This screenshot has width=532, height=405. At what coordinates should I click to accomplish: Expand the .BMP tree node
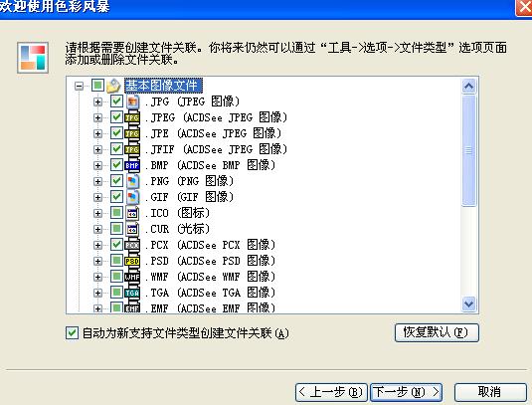click(97, 165)
